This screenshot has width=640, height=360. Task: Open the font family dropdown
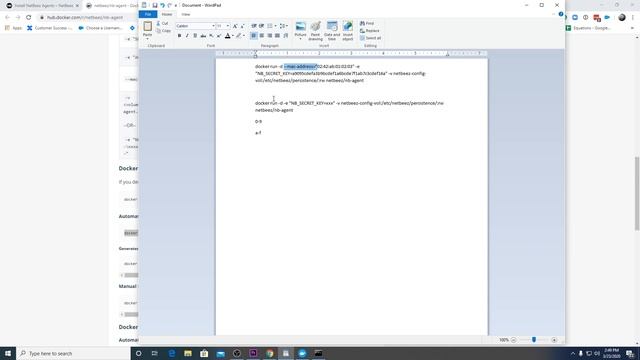pyautogui.click(x=213, y=26)
